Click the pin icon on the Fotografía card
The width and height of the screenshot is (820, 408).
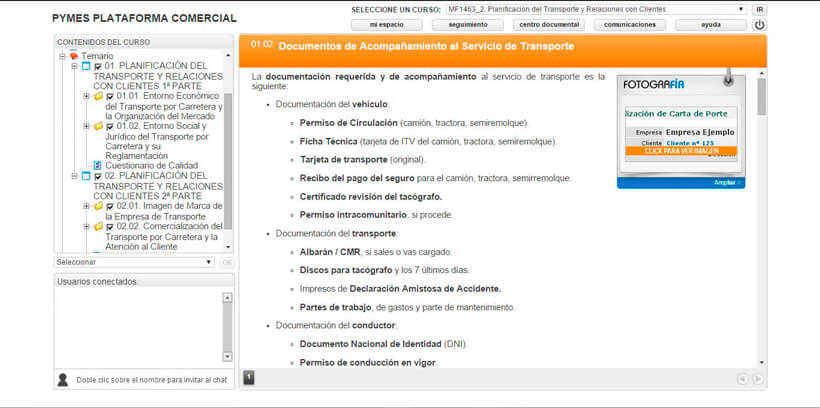[x=728, y=77]
